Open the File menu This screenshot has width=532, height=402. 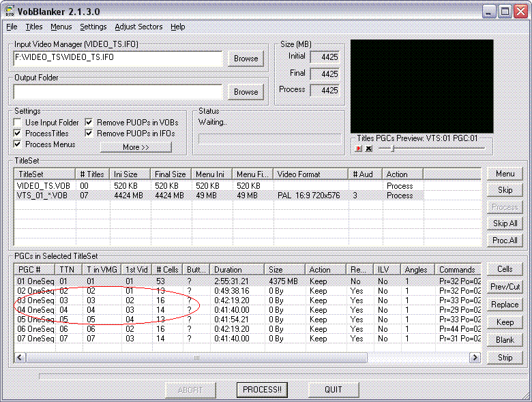pos(12,27)
